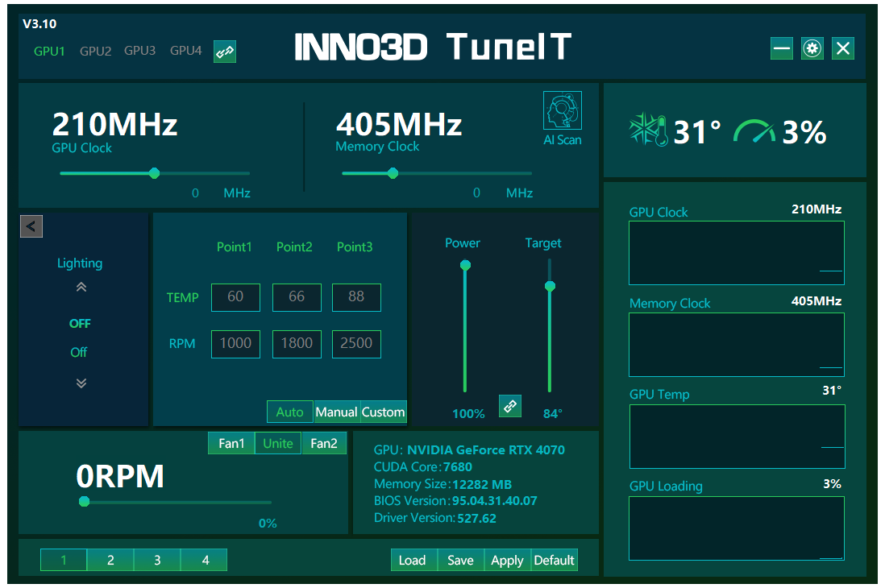Click the Point3 TEMP field 88
Image resolution: width=885 pixels, height=588 pixels.
(356, 297)
